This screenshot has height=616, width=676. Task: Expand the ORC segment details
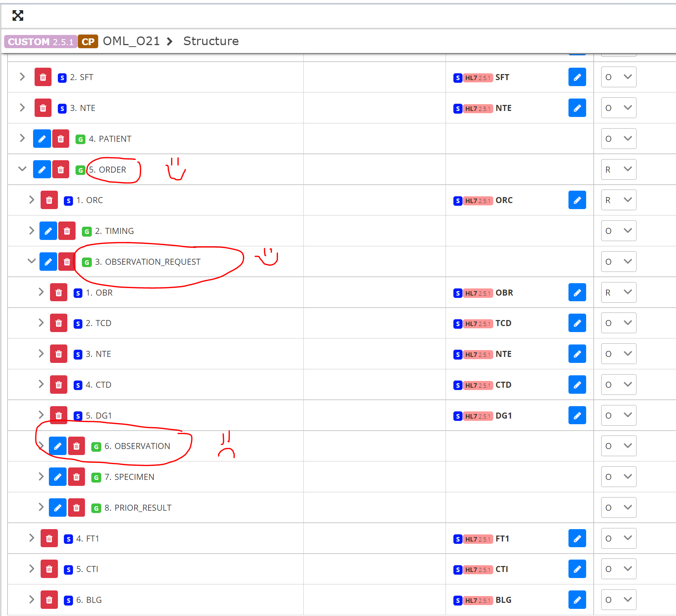pyautogui.click(x=32, y=200)
